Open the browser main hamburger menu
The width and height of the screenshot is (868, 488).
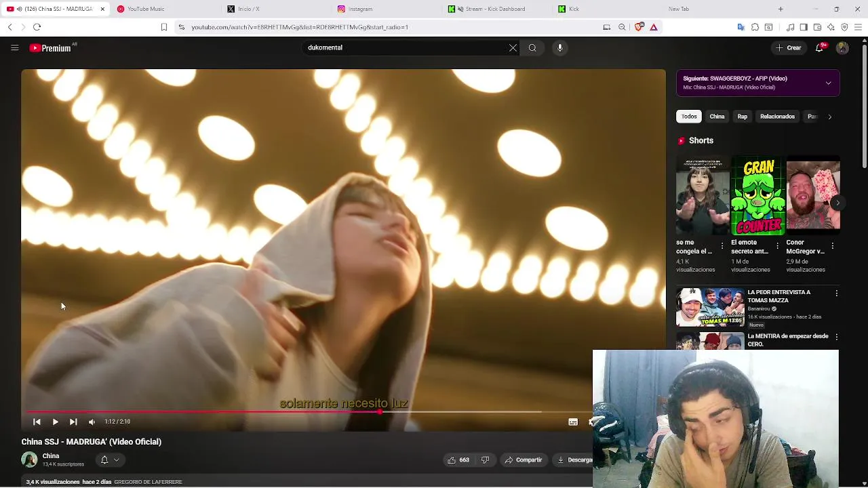pyautogui.click(x=858, y=27)
